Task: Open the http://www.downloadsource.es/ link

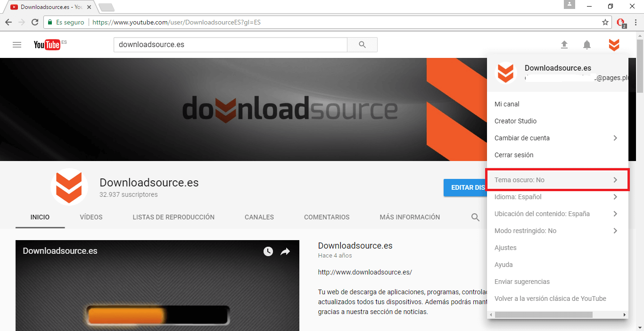Action: point(365,272)
